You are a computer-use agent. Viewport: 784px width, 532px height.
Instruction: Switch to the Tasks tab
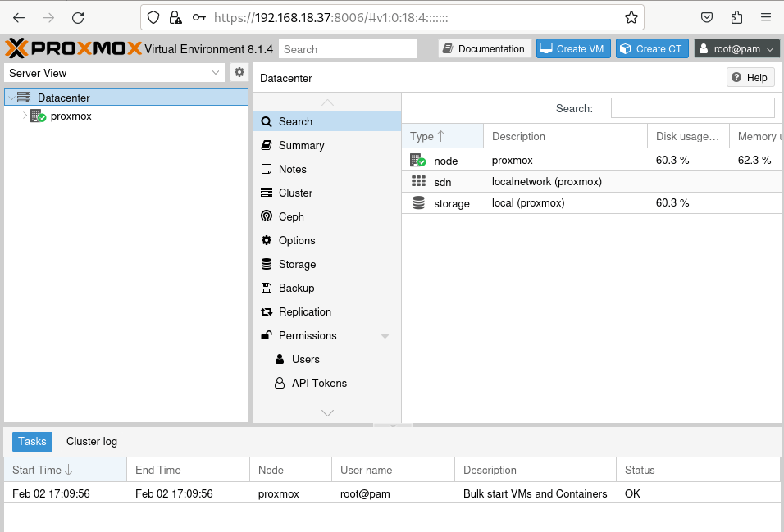pos(32,442)
